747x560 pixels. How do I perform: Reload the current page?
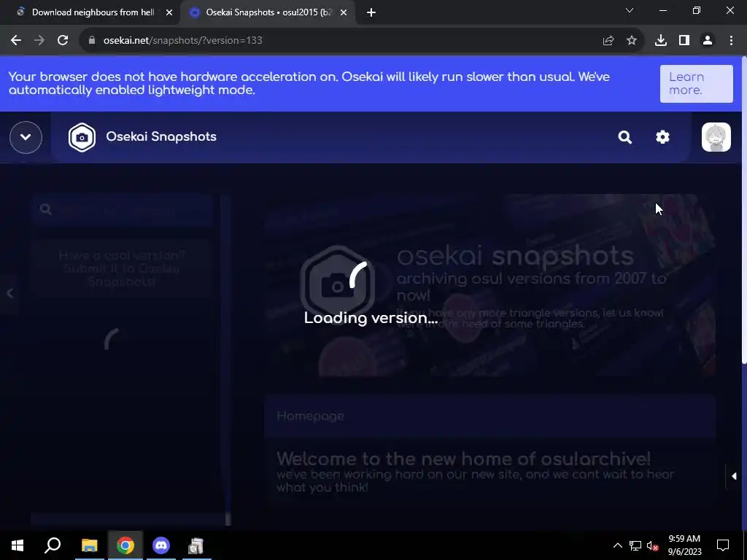pos(63,41)
